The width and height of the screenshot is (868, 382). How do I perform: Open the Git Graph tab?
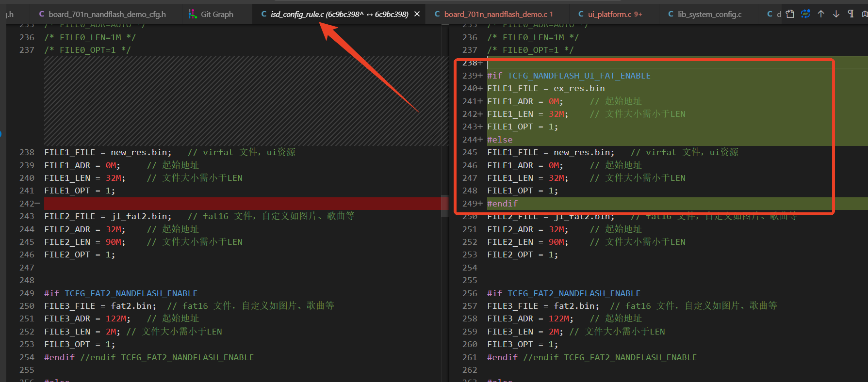click(x=211, y=14)
